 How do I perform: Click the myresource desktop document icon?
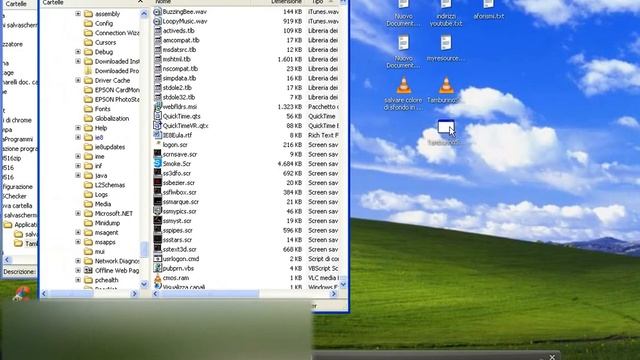(x=446, y=43)
